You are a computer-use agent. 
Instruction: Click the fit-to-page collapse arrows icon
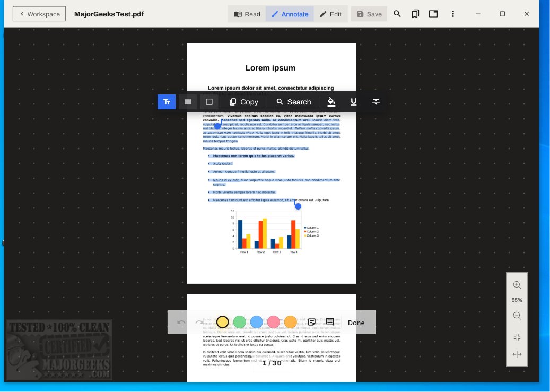(x=517, y=337)
